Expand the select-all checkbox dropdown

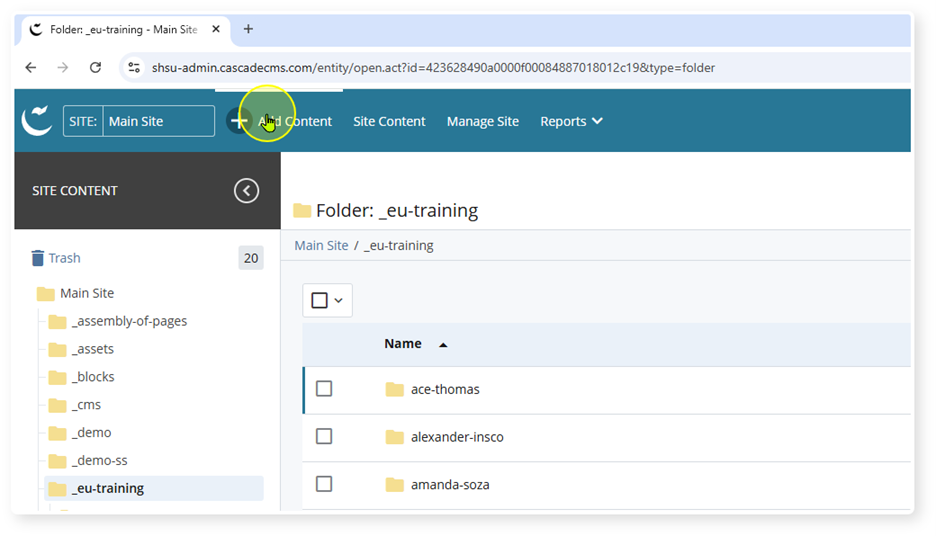point(339,300)
